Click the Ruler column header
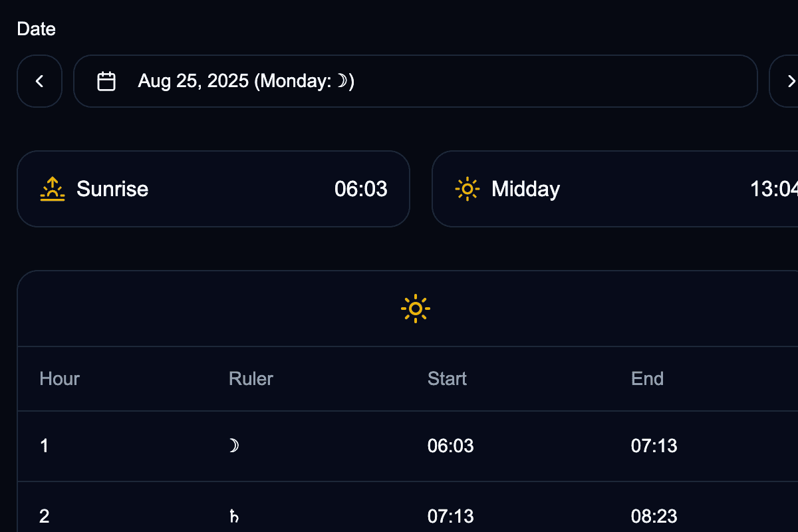This screenshot has height=532, width=798. click(x=251, y=379)
